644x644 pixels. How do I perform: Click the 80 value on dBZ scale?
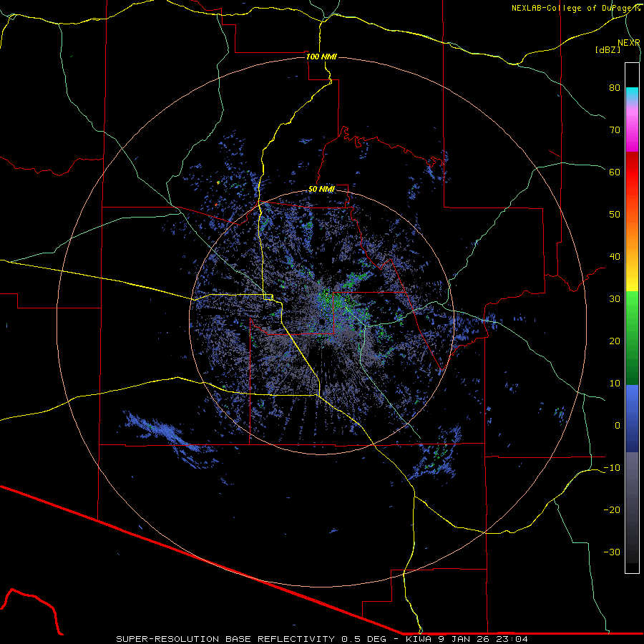(615, 88)
